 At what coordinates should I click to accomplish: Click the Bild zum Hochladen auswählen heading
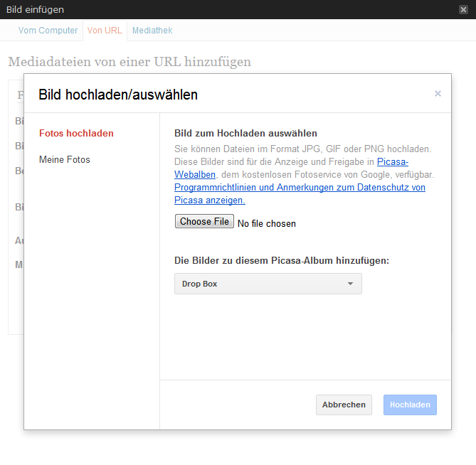coord(245,133)
